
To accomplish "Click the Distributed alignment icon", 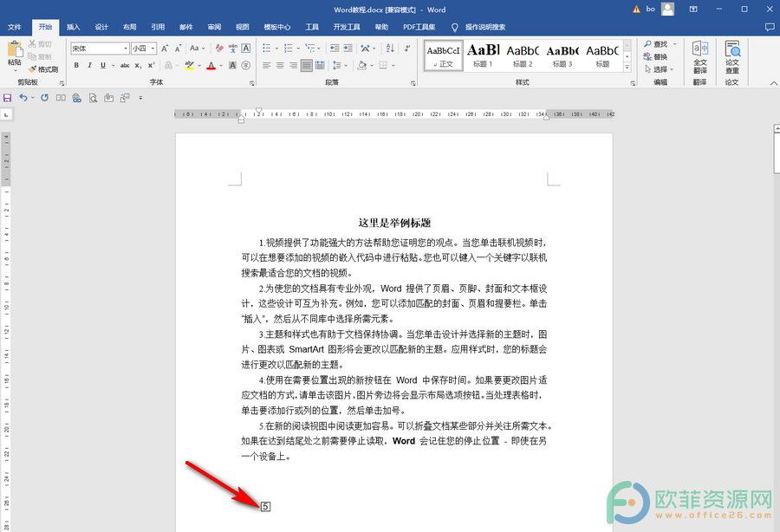I will 320,65.
